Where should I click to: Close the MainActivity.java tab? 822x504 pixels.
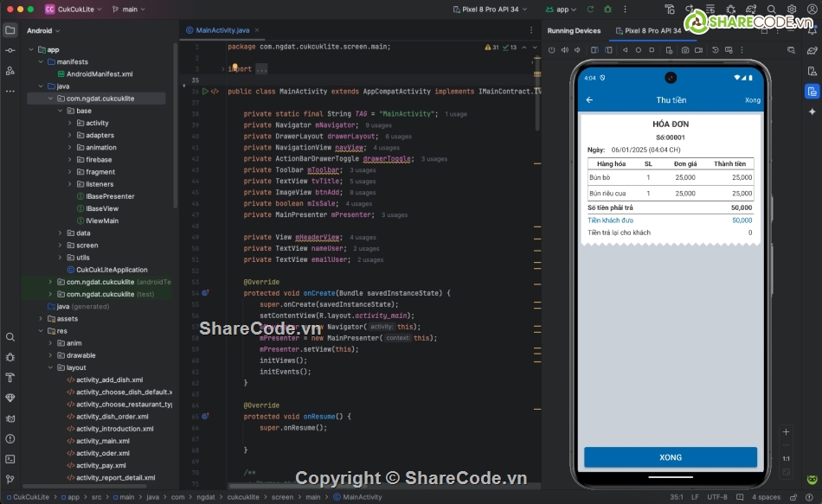(257, 30)
